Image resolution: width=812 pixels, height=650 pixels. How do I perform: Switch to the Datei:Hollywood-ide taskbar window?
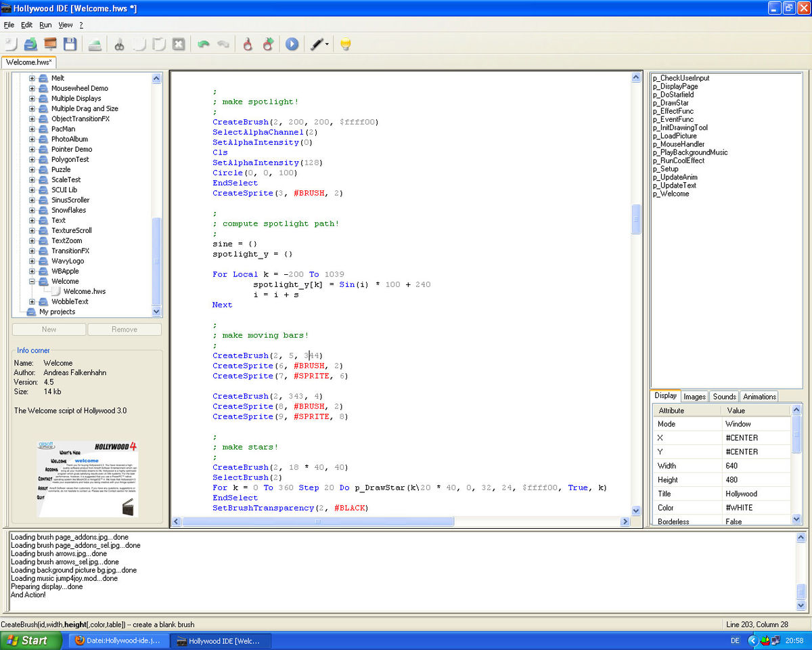118,641
